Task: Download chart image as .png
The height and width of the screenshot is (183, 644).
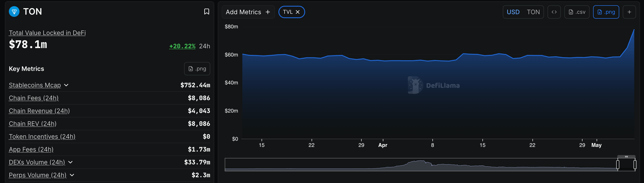Action: [606, 12]
